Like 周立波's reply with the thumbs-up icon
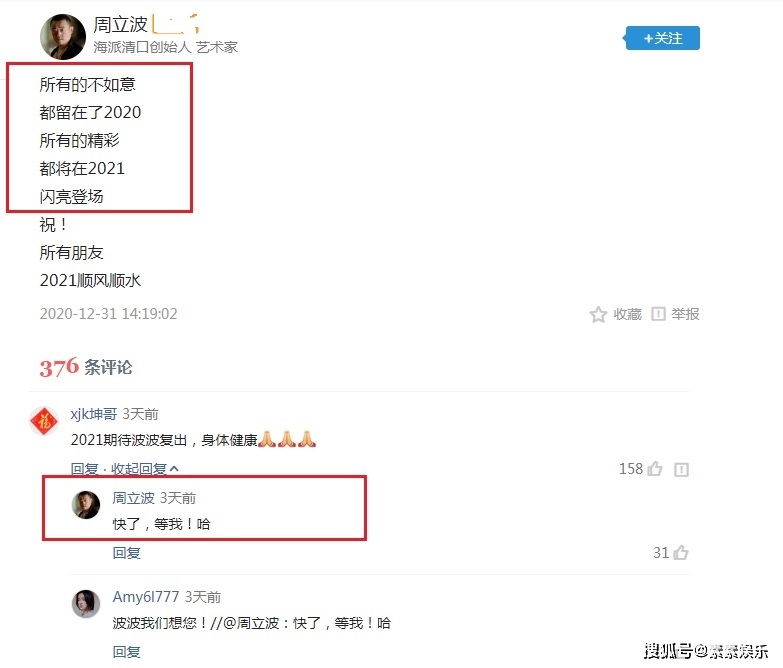The width and height of the screenshot is (783, 668). click(681, 552)
